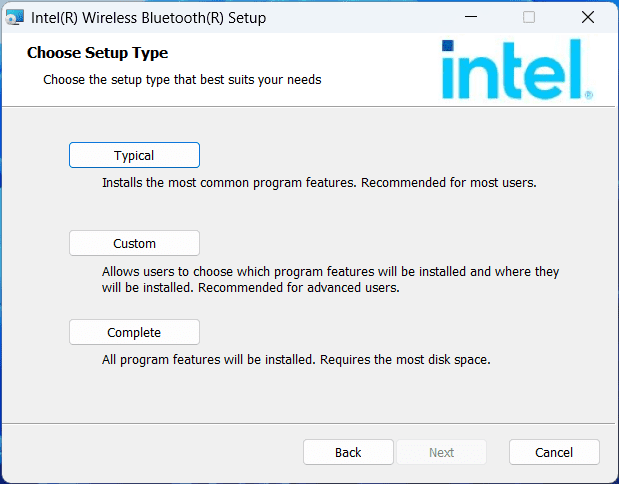Click the window title "Intel(R) Wireless Bluetooth(R) Setup"
This screenshot has width=619, height=484.
148,17
